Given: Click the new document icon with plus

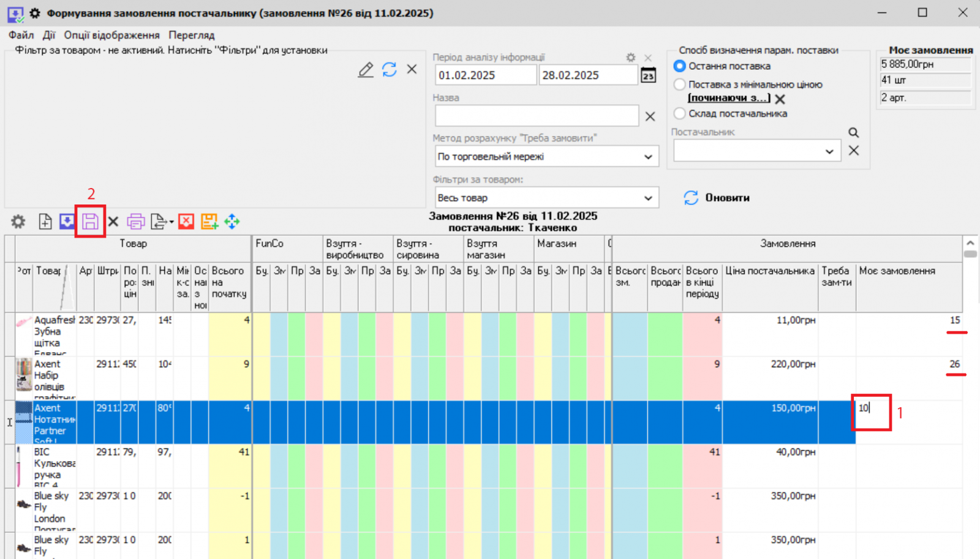Looking at the screenshot, I should coord(45,222).
